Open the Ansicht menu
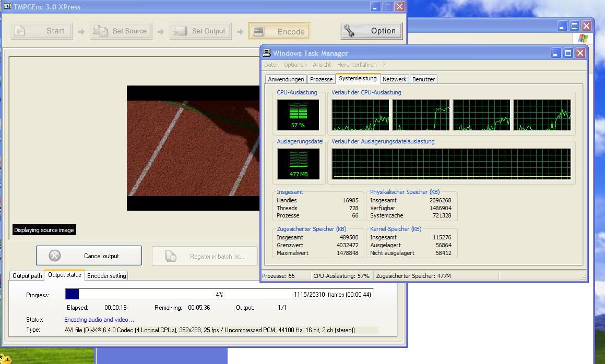The width and height of the screenshot is (605, 364). click(x=322, y=65)
